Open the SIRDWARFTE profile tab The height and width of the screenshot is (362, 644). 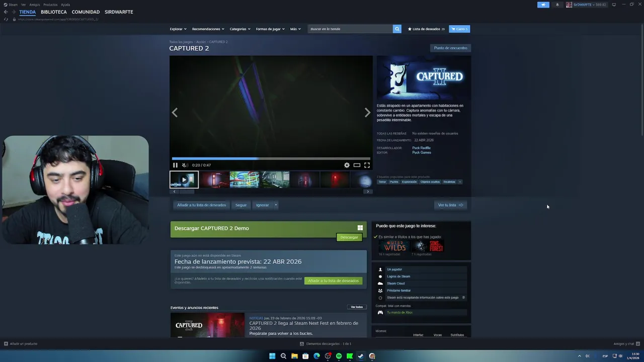(x=119, y=12)
